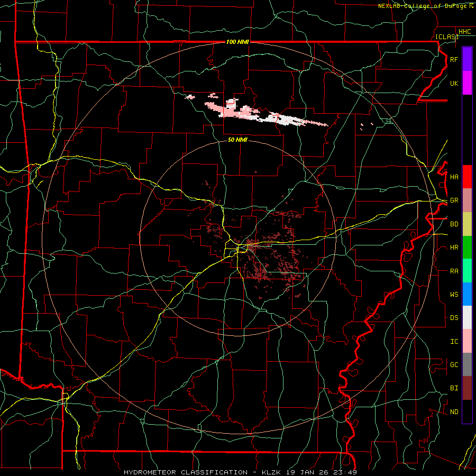The width and height of the screenshot is (476, 476).
Task: Click the 'GC' legend label
Action: [454, 365]
